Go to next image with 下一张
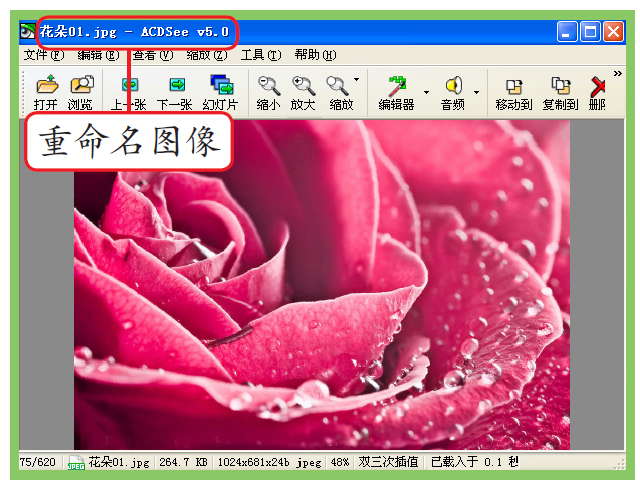 tap(175, 87)
